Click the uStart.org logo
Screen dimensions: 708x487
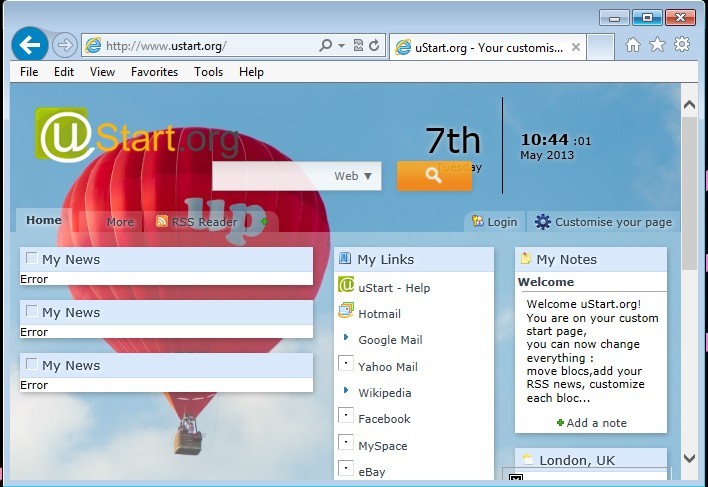[x=137, y=135]
